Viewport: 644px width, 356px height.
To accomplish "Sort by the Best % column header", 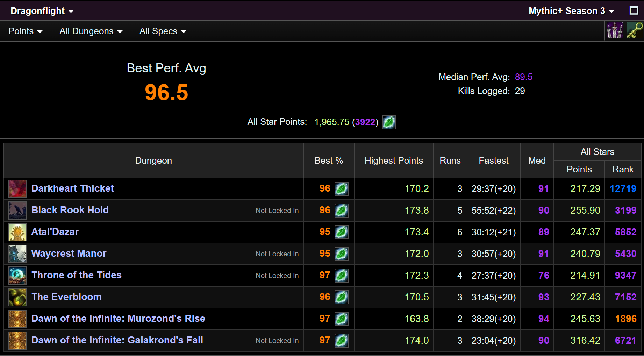I will (x=329, y=161).
